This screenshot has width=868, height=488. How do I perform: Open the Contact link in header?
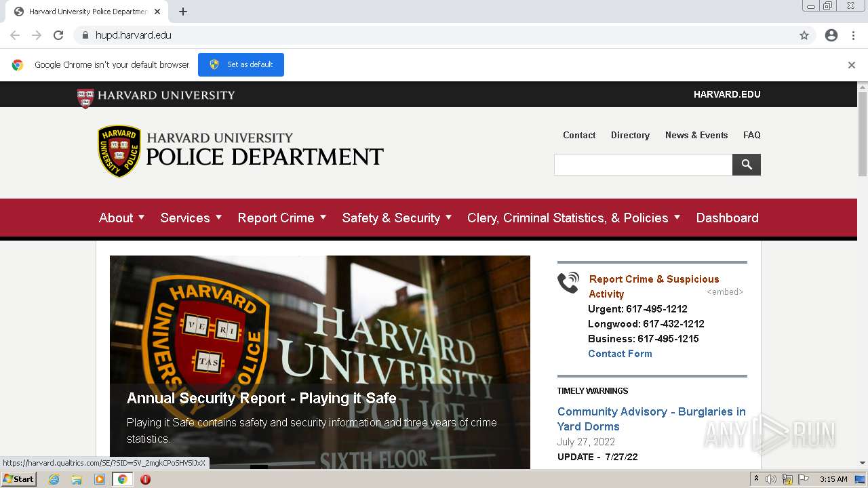pyautogui.click(x=579, y=135)
